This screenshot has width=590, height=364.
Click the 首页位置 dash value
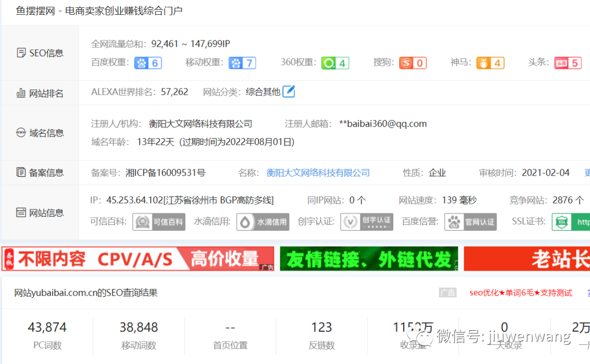(231, 327)
